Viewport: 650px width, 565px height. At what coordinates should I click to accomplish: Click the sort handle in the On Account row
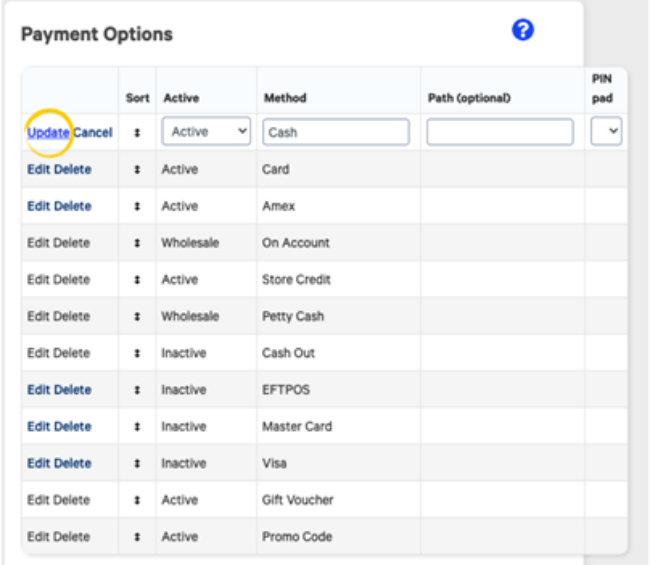(137, 244)
